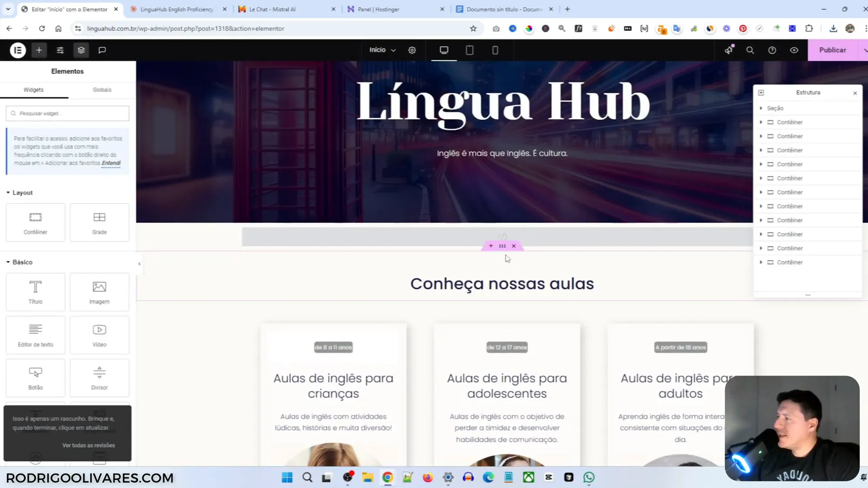Expand Seção in the Estrutura panel
This screenshot has width=868, height=488.
click(761, 108)
